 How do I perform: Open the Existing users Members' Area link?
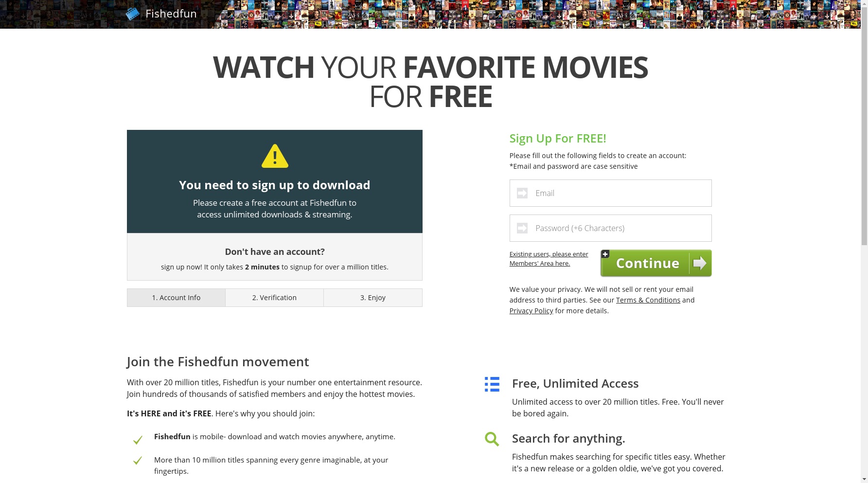pos(549,259)
